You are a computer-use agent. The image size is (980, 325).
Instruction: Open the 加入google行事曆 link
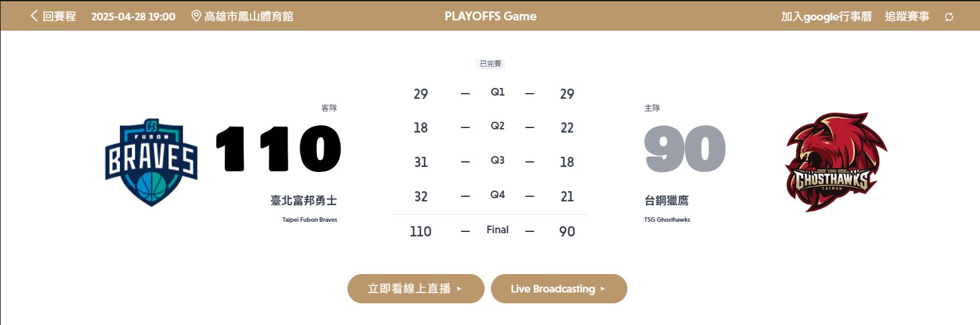826,17
